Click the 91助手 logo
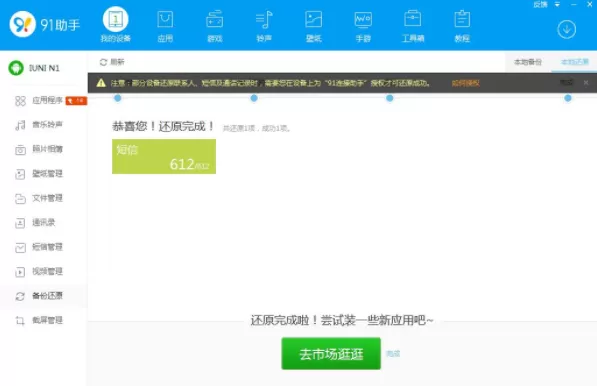Image resolution: width=597 pixels, height=386 pixels. click(45, 25)
